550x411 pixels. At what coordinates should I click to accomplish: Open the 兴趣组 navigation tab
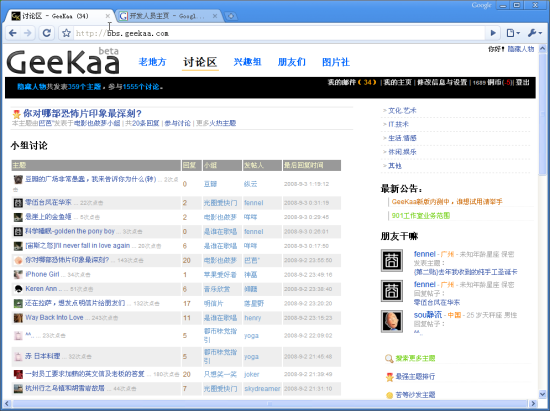(247, 62)
